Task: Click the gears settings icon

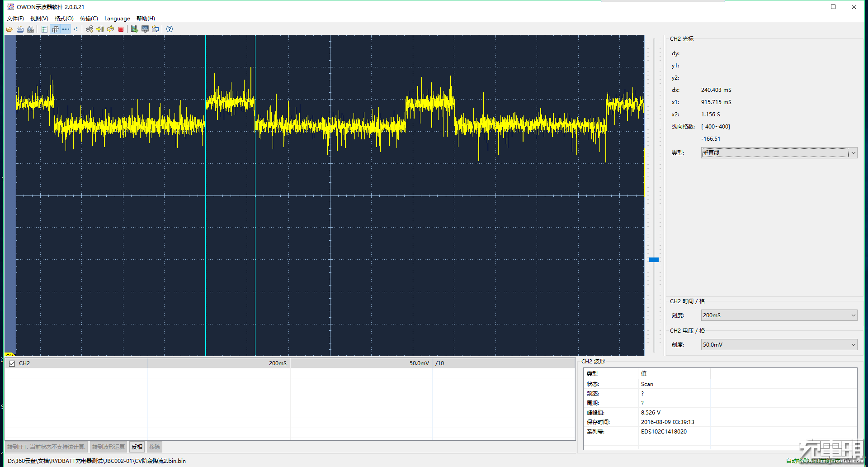Action: tap(90, 29)
